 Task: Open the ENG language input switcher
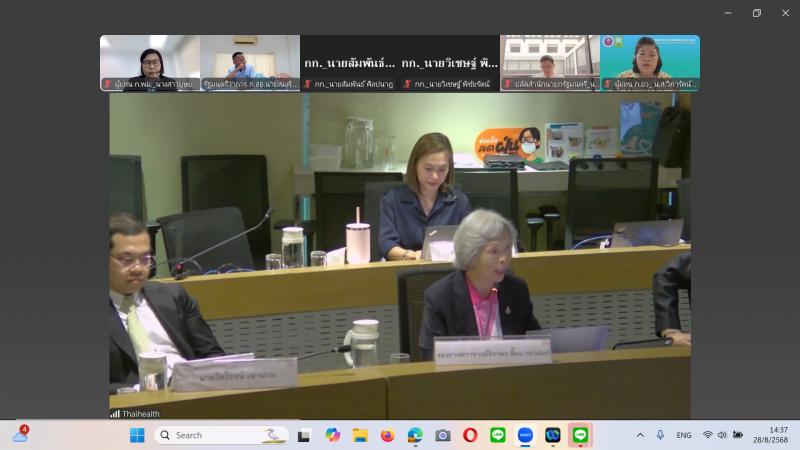pyautogui.click(x=684, y=435)
